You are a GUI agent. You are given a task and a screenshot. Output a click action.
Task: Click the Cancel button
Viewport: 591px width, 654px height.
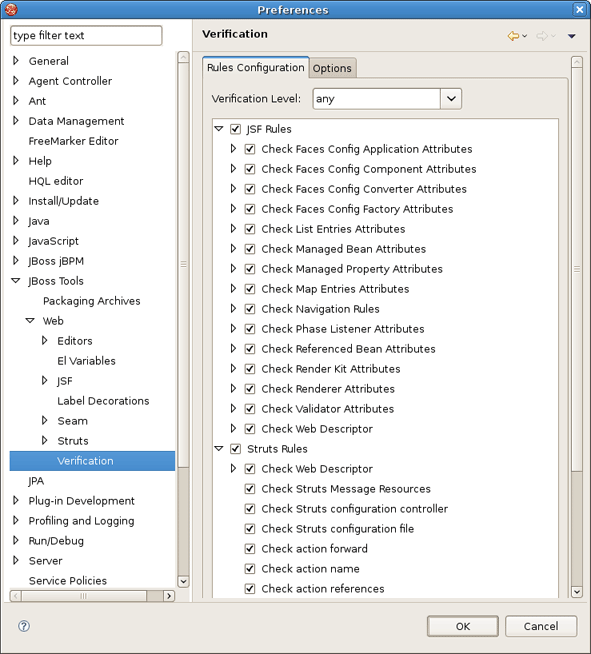pyautogui.click(x=541, y=626)
